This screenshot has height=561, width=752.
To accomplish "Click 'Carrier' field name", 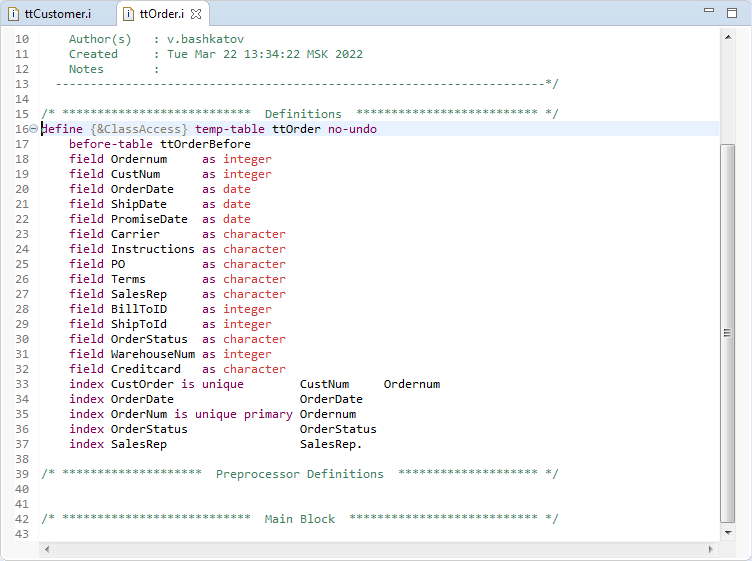I will pos(135,234).
